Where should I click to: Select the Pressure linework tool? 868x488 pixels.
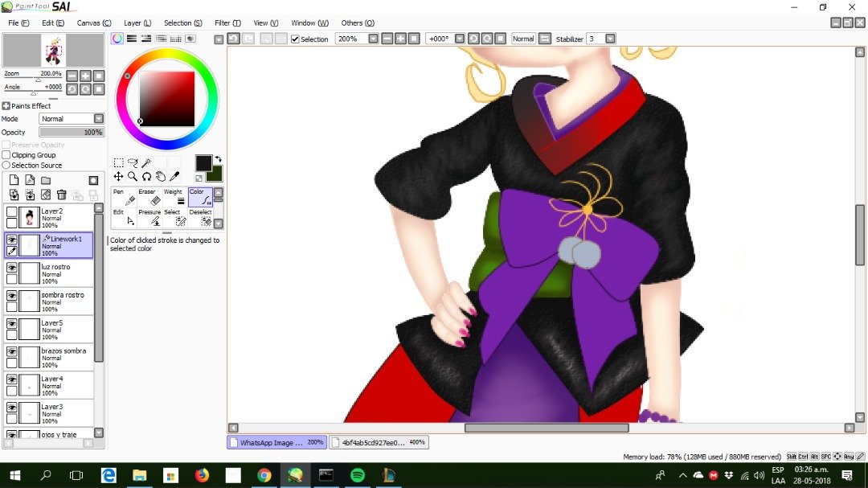[150, 218]
